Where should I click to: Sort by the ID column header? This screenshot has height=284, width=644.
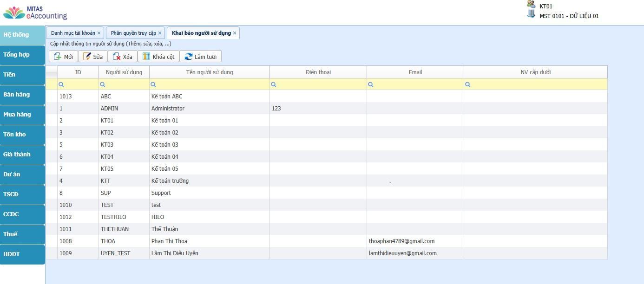coord(78,72)
